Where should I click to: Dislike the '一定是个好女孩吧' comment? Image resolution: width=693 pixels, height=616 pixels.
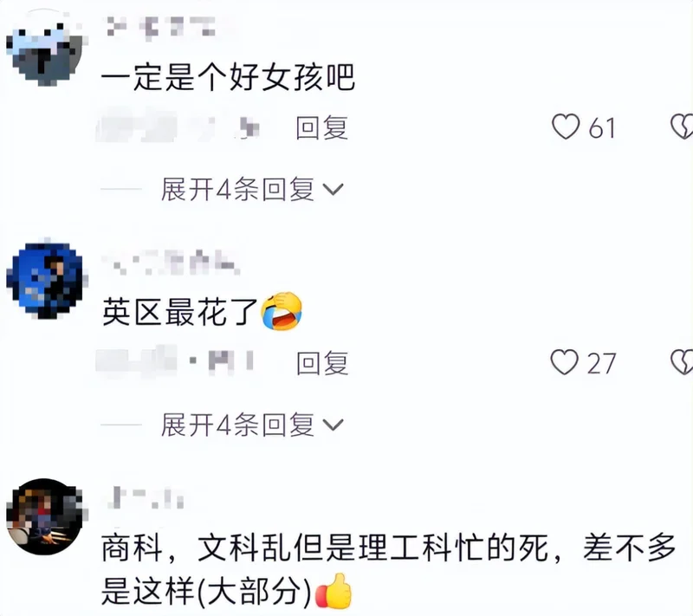682,126
